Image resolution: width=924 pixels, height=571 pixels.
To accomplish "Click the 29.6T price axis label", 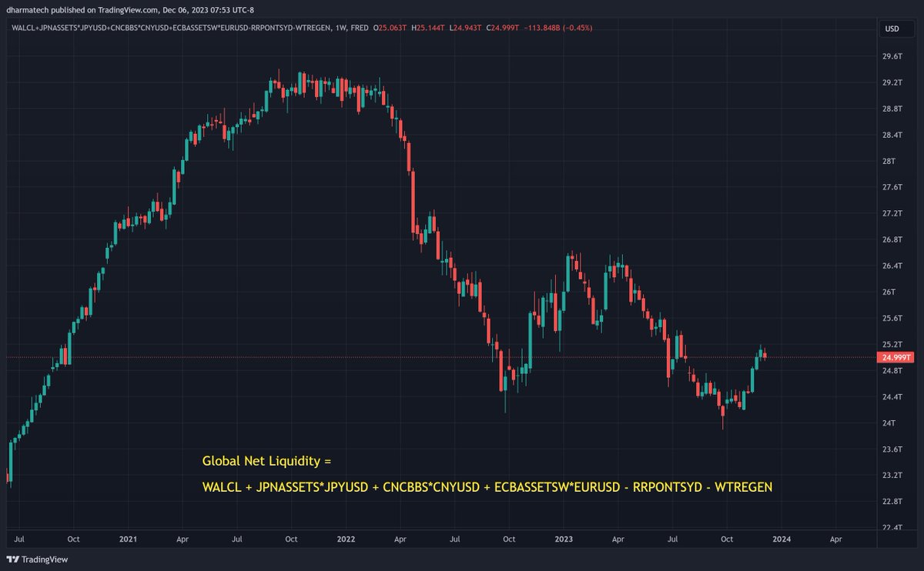I will point(893,56).
